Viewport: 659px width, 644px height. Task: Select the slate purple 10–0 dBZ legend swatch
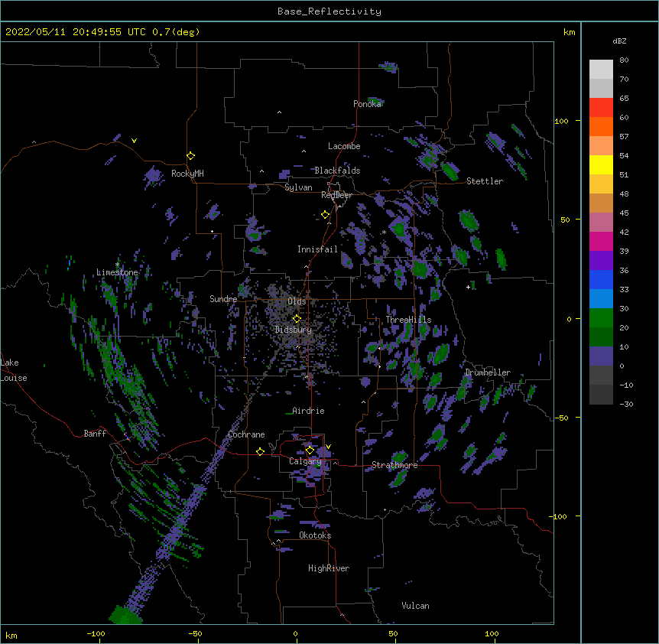pyautogui.click(x=601, y=356)
